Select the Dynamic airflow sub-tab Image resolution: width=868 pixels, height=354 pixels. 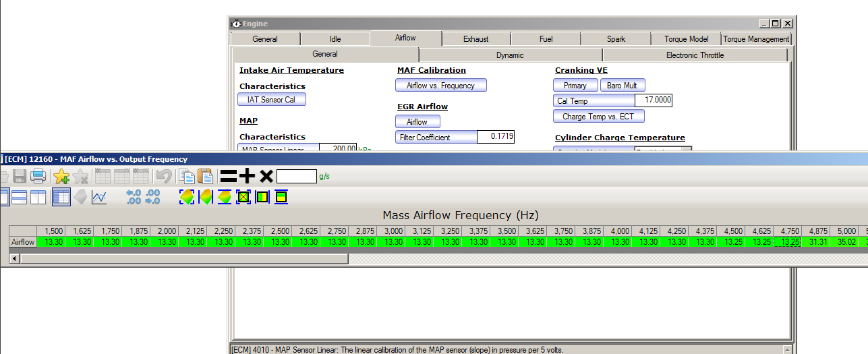coord(510,55)
